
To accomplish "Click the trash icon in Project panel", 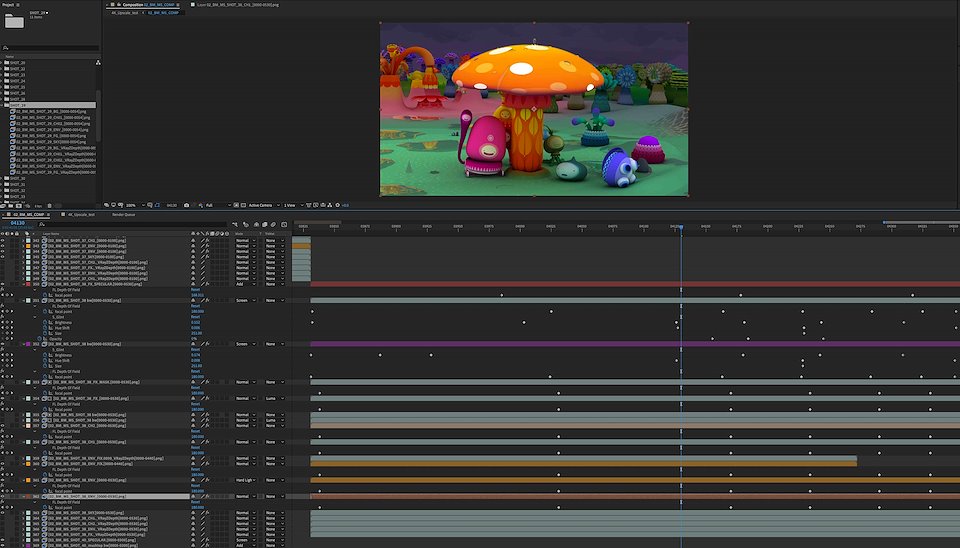I will pyautogui.click(x=49, y=206).
